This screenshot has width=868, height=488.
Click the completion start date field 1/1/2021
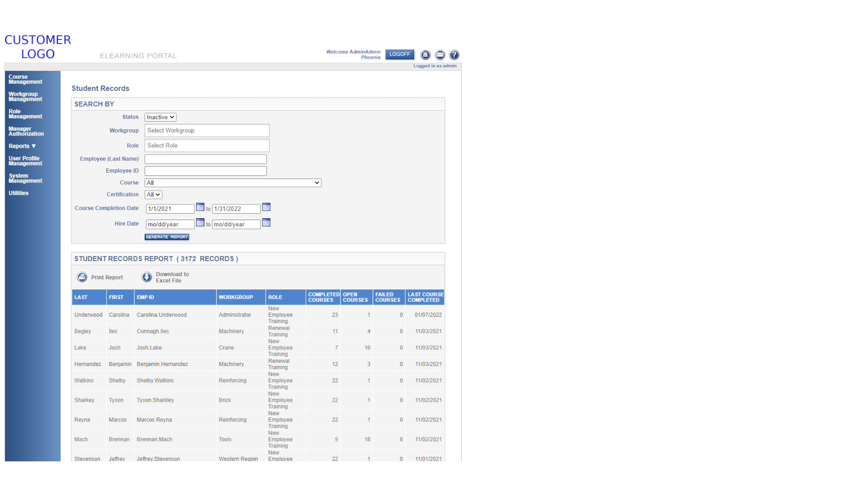[x=170, y=209]
